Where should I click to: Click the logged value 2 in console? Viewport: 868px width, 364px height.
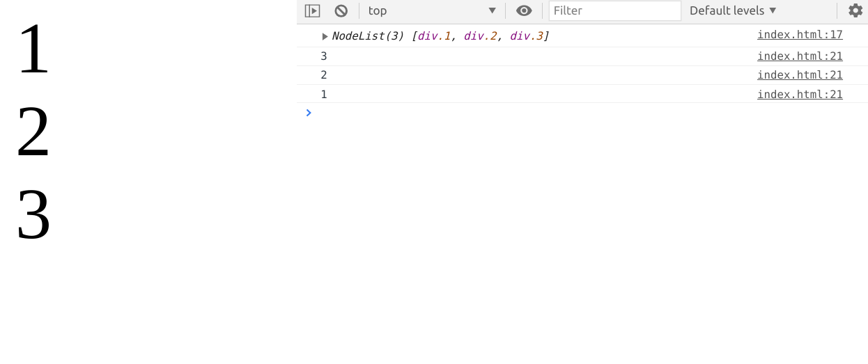[x=323, y=74]
